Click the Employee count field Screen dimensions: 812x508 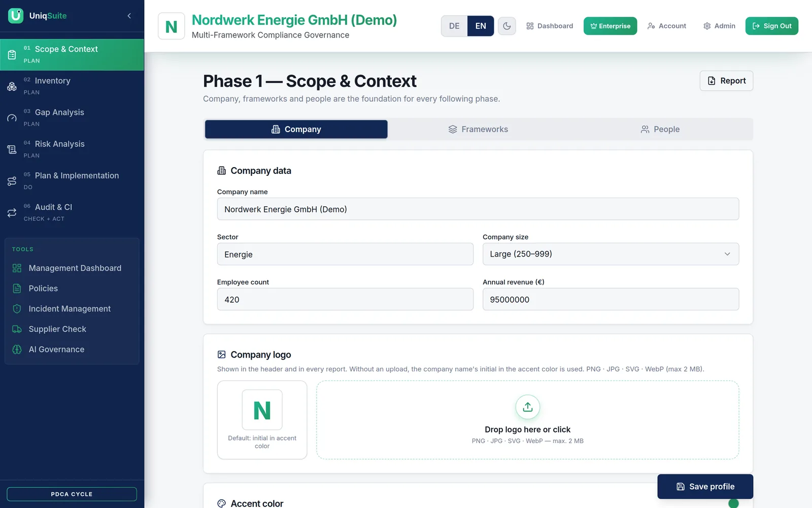pyautogui.click(x=345, y=299)
